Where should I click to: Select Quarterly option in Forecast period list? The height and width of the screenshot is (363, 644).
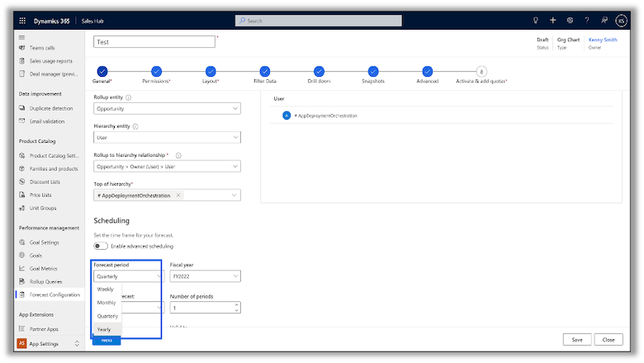tap(107, 316)
